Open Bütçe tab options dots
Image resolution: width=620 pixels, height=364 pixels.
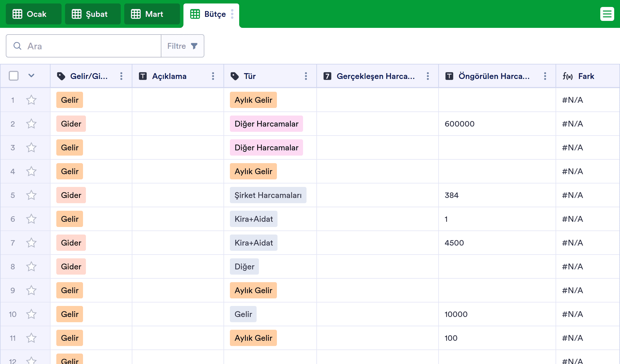232,14
